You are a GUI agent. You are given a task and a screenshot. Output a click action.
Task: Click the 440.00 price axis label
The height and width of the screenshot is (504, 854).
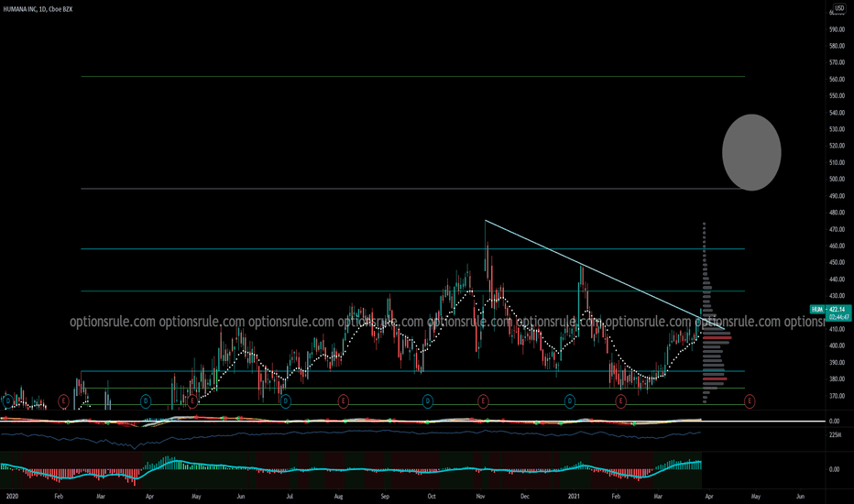coord(837,279)
